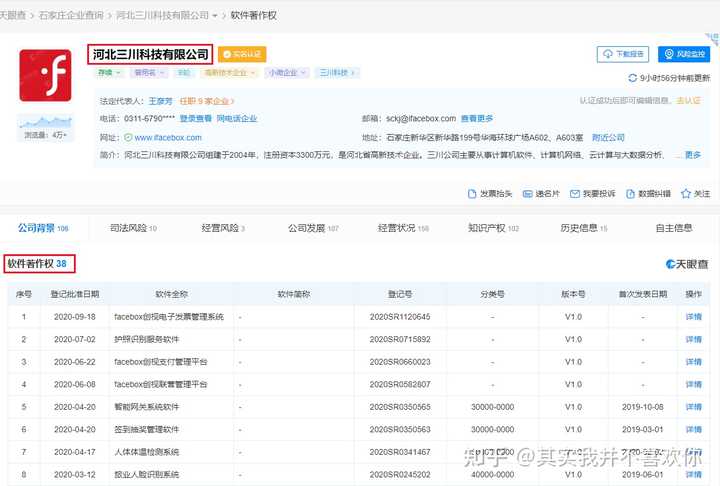Expand the 小微企业 tag dropdown
720x486 pixels.
[287, 73]
